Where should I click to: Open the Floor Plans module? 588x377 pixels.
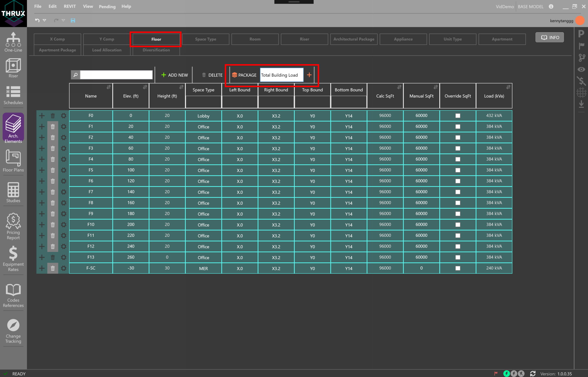(13, 161)
